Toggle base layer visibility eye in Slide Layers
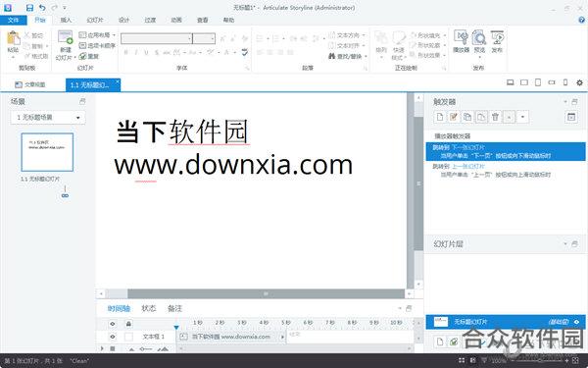The height and width of the screenshot is (368, 588). pyautogui.click(x=576, y=322)
